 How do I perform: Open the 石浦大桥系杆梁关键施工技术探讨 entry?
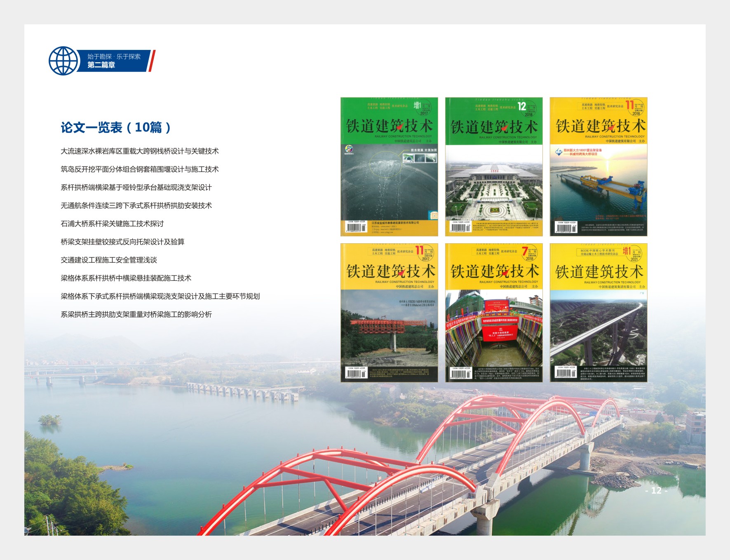click(112, 224)
